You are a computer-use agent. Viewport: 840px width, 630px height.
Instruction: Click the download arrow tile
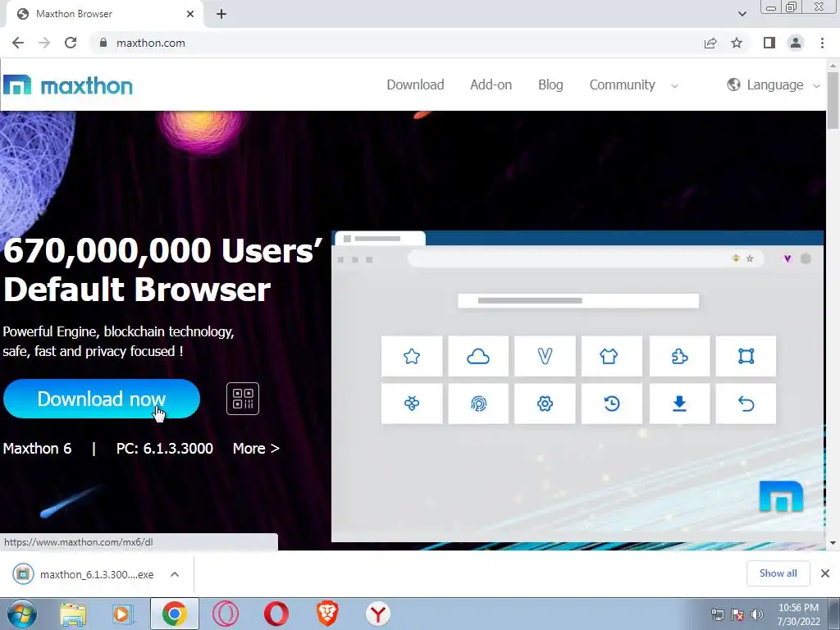tap(679, 404)
